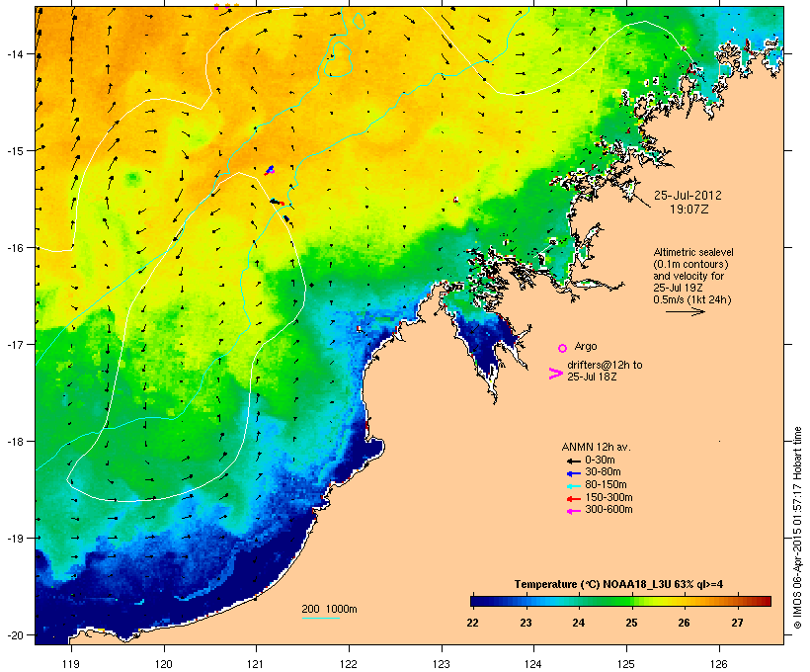Click the latitude axis label -16
810x672 pixels.
[x=15, y=248]
